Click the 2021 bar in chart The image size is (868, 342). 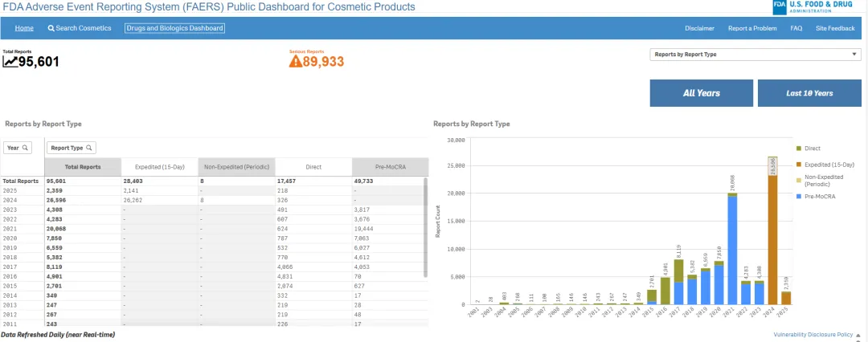732,249
